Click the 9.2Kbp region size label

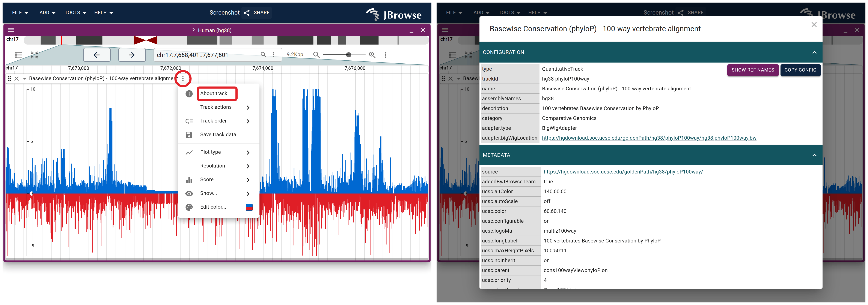pyautogui.click(x=295, y=55)
